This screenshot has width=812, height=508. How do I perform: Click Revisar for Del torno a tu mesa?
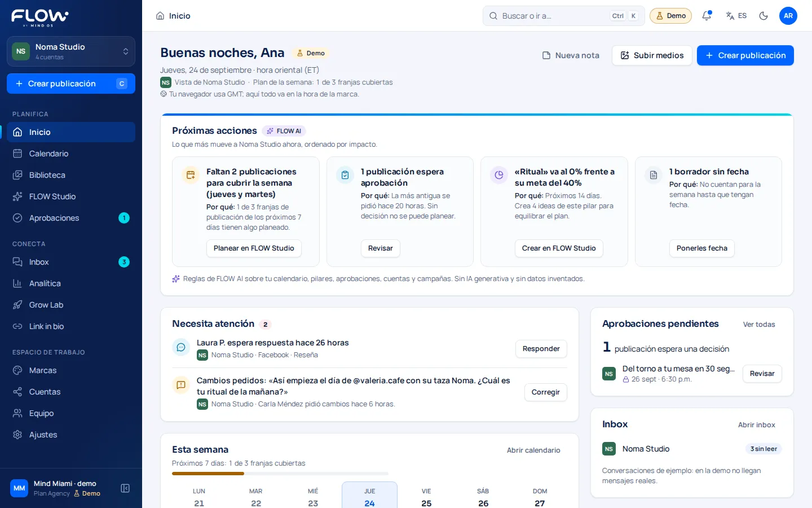click(762, 374)
